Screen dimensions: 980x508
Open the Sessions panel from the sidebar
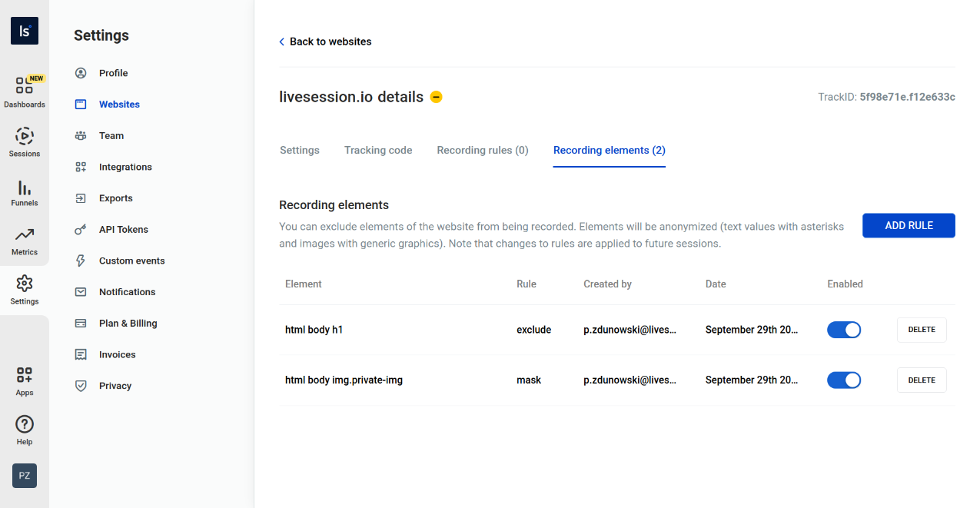(24, 141)
